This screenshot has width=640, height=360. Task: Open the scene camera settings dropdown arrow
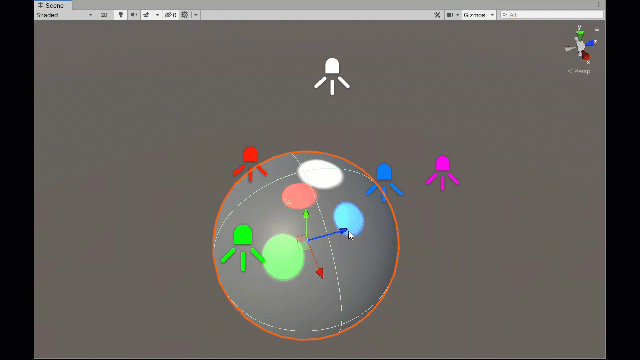(x=458, y=15)
